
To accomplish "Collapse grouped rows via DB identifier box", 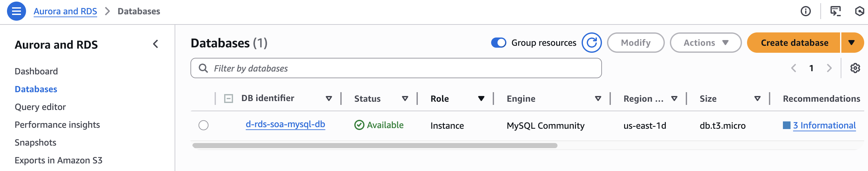I will [x=229, y=99].
